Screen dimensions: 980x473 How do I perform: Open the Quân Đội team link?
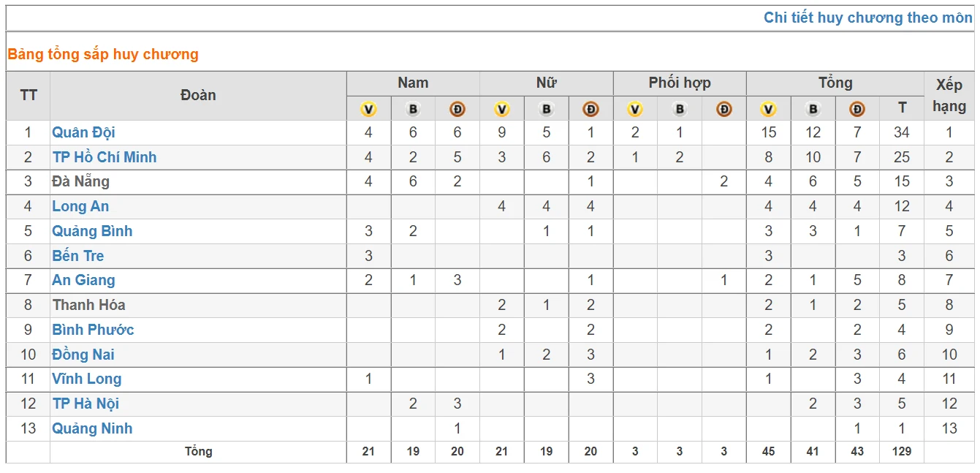click(x=83, y=132)
